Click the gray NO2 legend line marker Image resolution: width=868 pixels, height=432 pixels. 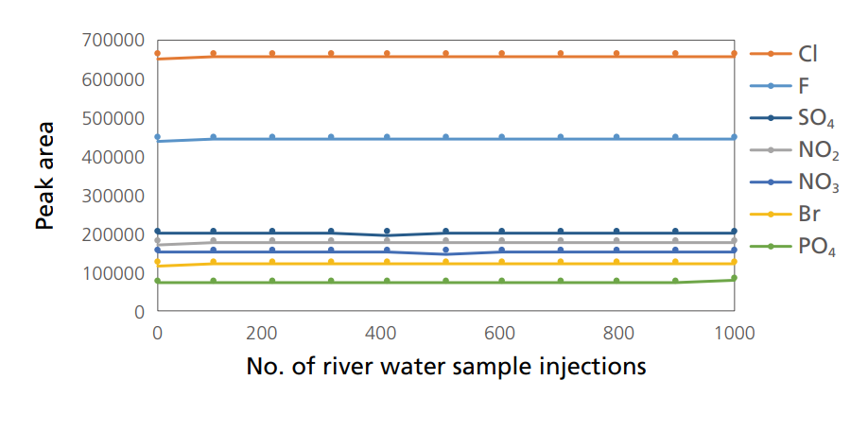pyautogui.click(x=772, y=149)
